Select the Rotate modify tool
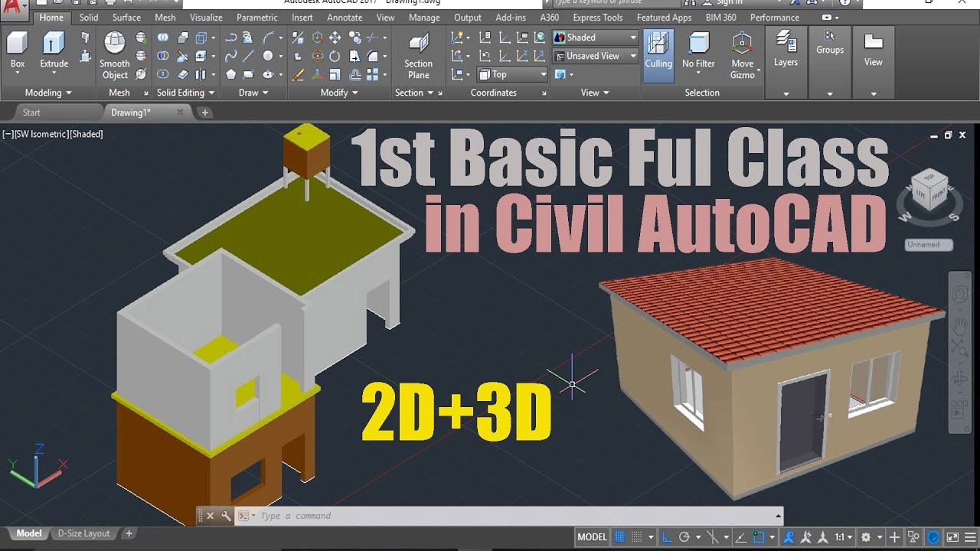Image resolution: width=980 pixels, height=551 pixels. click(x=335, y=55)
